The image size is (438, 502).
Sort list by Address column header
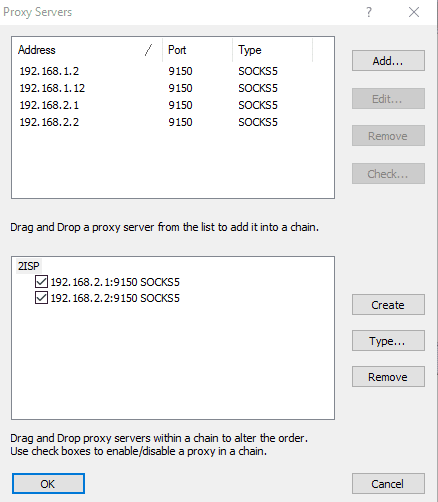[x=87, y=50]
